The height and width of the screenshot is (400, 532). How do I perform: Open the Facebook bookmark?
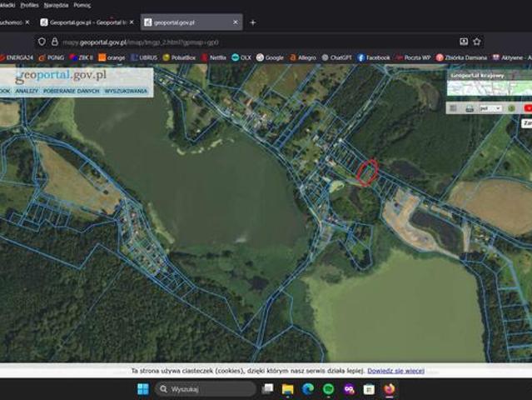(x=374, y=57)
